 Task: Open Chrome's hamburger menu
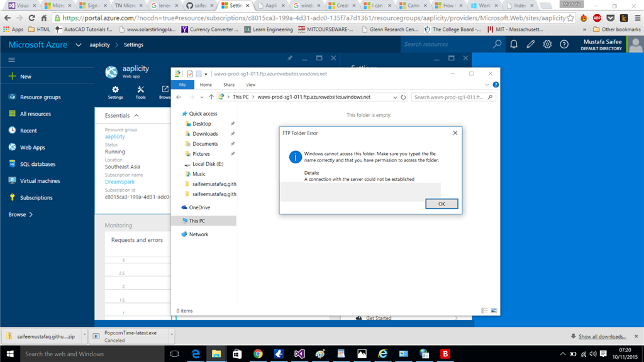638,18
